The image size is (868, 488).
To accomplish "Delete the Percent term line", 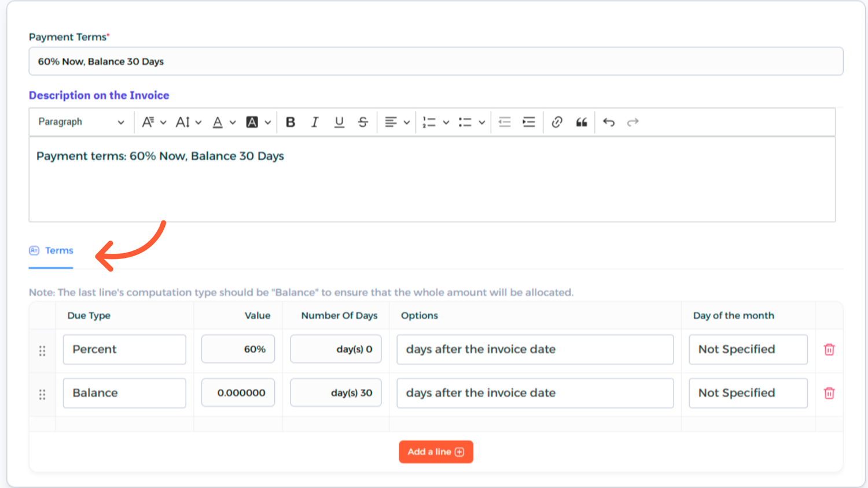I will point(829,349).
